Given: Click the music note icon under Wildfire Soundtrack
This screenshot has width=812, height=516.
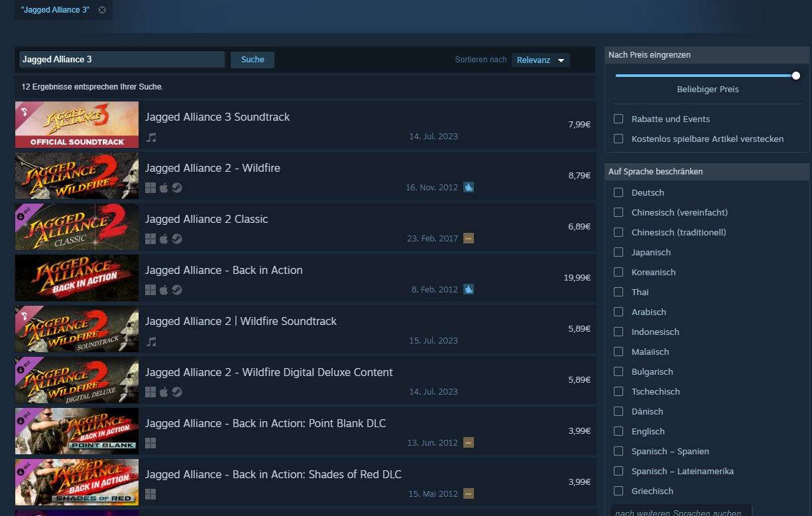Looking at the screenshot, I should pos(151,342).
